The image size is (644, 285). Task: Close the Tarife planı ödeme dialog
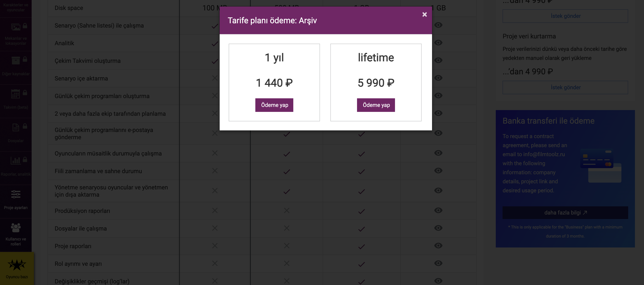pos(425,14)
